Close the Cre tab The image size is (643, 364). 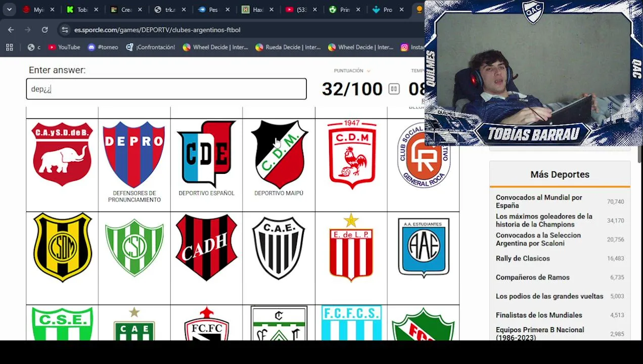pos(140,10)
